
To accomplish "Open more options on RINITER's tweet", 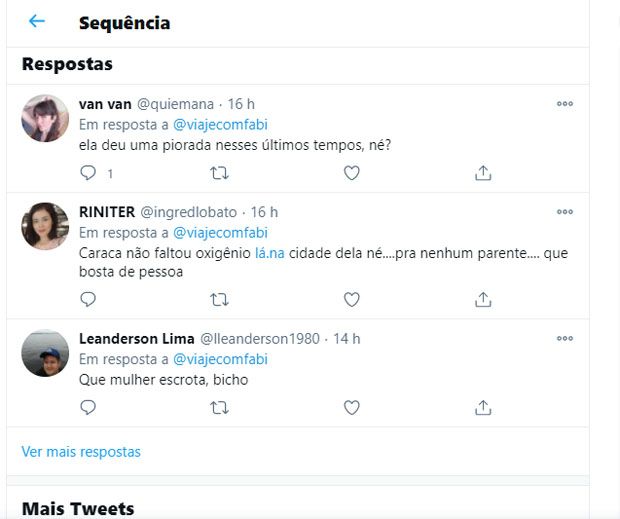I will (565, 212).
